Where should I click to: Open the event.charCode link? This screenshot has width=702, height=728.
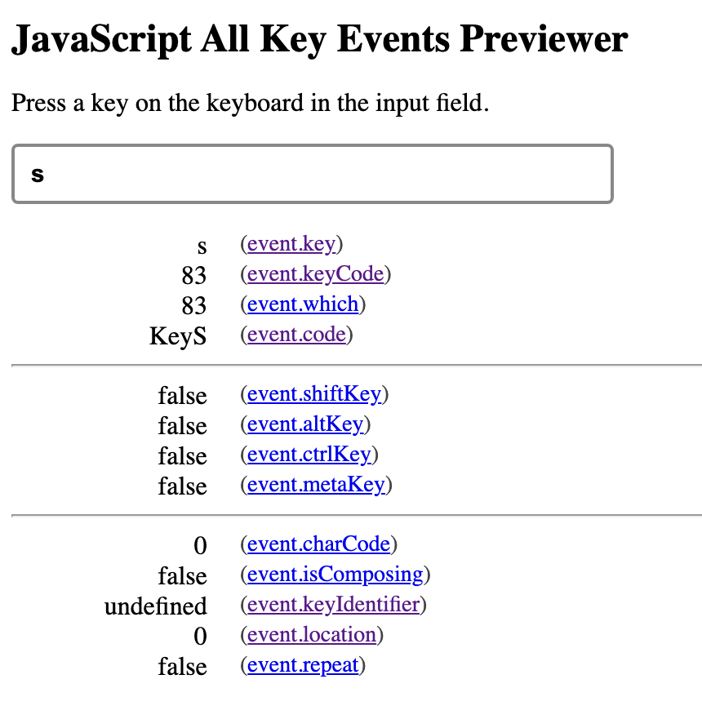(318, 544)
